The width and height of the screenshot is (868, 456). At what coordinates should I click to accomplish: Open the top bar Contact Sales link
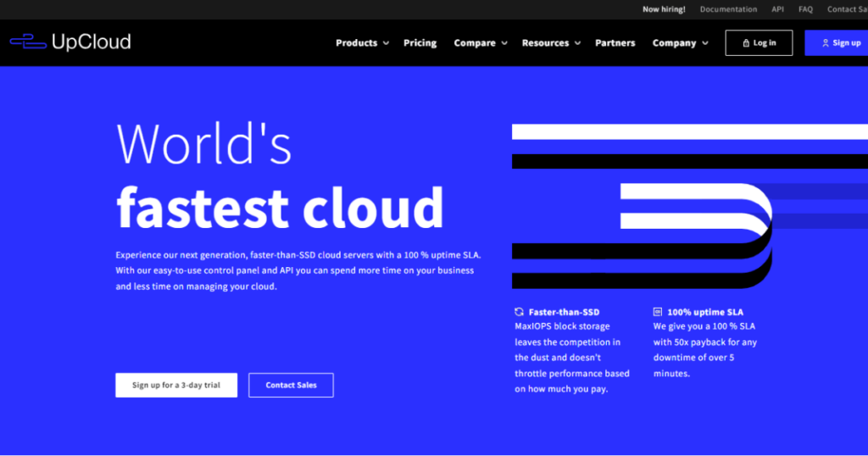(848, 9)
